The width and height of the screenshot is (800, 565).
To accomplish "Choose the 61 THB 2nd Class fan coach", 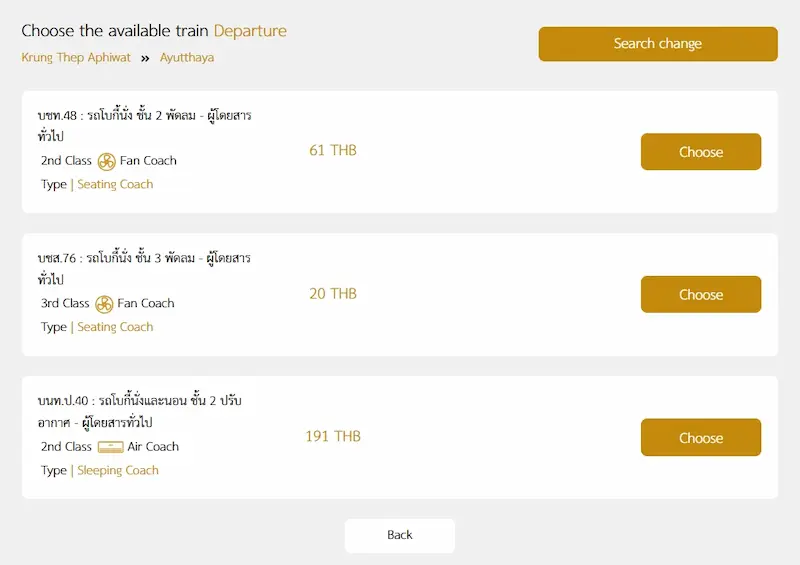I will (700, 152).
